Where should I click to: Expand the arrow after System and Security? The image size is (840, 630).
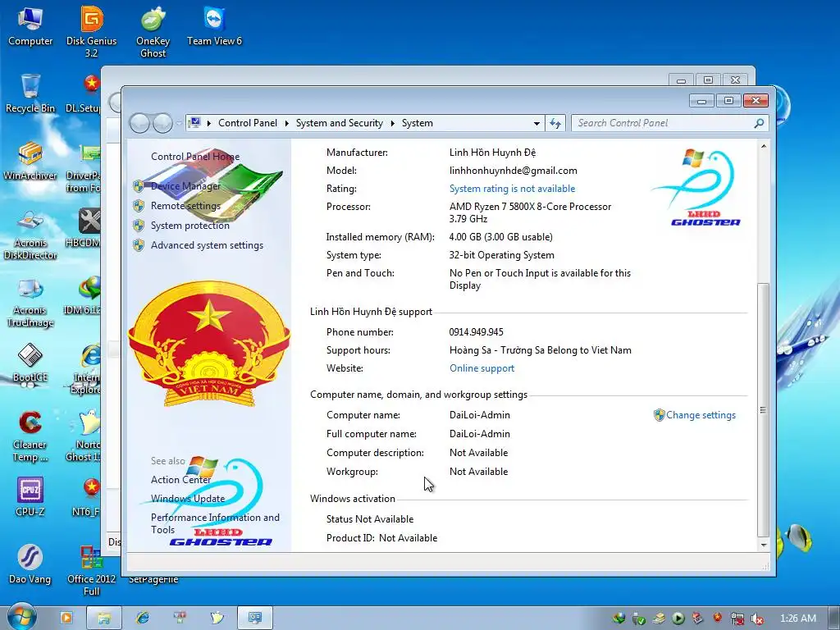click(x=393, y=123)
